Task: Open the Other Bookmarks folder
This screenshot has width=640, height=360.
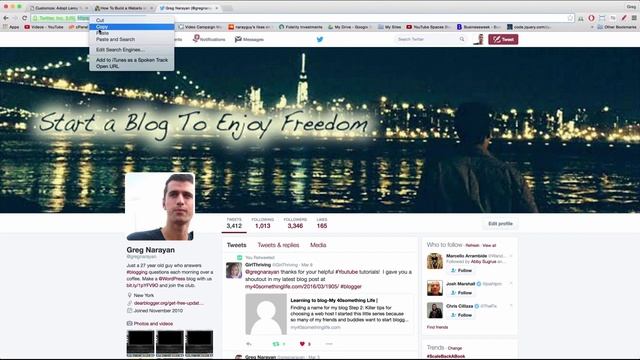Action: point(617,27)
